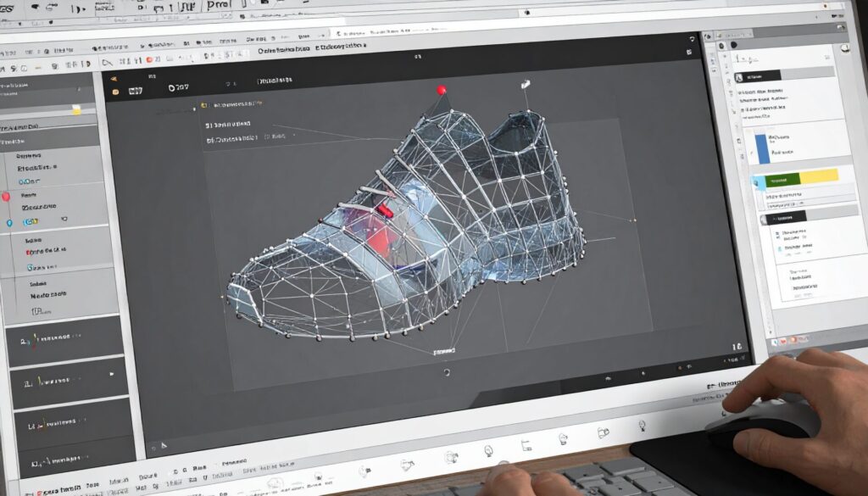Image resolution: width=868 pixels, height=496 pixels.
Task: Toggle the yellow checkbox in viewport overlay list
Action: point(204,106)
